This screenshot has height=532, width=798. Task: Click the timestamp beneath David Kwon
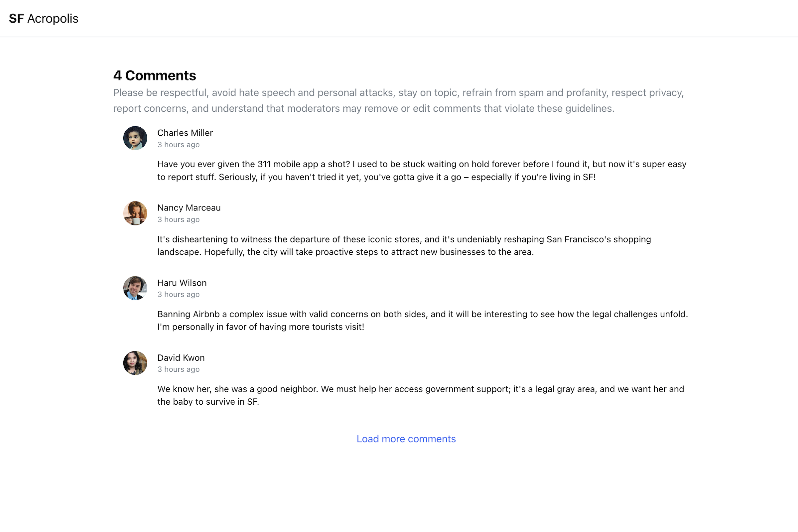click(179, 369)
